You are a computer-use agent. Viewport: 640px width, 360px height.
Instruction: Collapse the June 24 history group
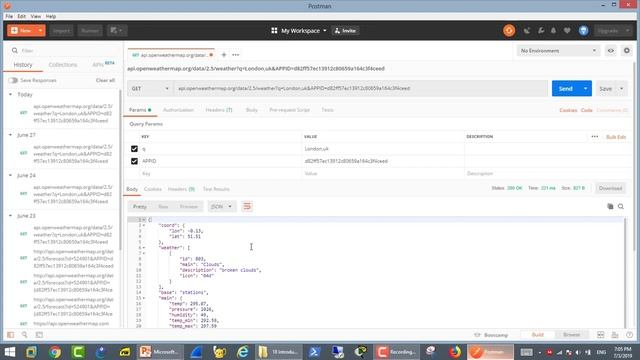point(11,175)
